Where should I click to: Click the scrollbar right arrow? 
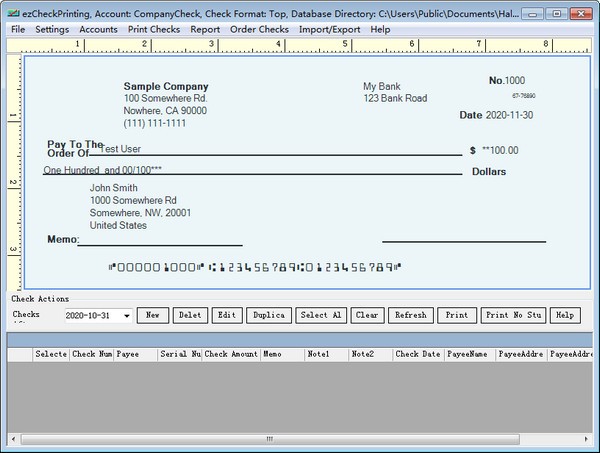[x=586, y=439]
